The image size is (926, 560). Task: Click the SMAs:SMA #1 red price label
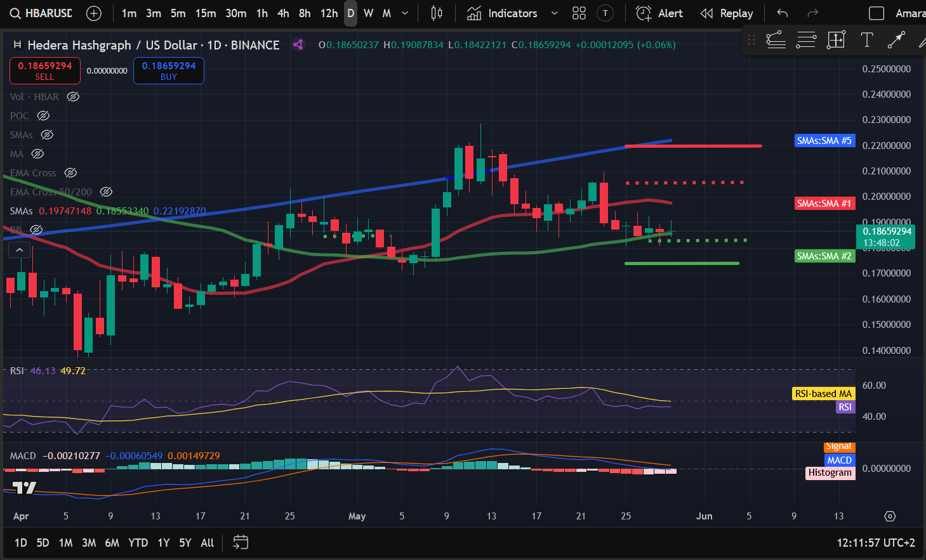click(x=824, y=204)
